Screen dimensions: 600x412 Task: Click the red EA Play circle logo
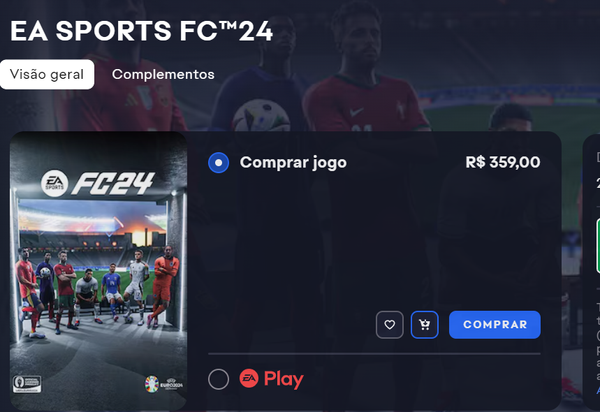point(249,378)
